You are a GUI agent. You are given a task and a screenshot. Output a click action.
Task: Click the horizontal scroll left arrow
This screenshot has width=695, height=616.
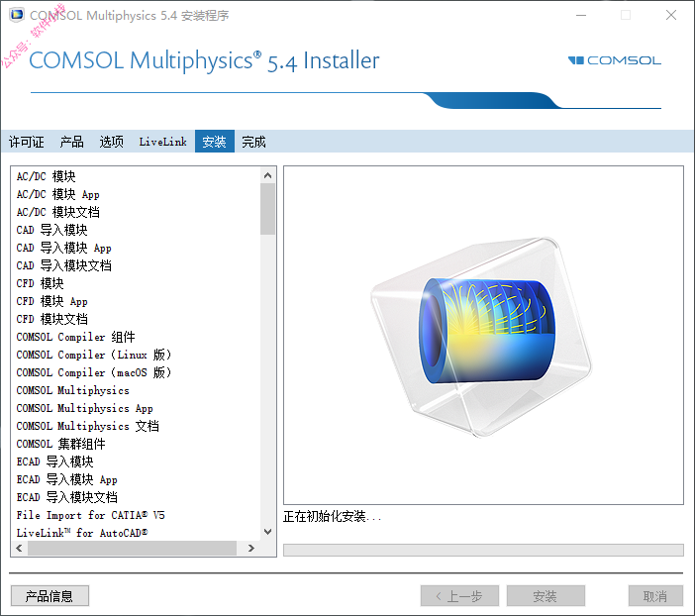coord(19,548)
